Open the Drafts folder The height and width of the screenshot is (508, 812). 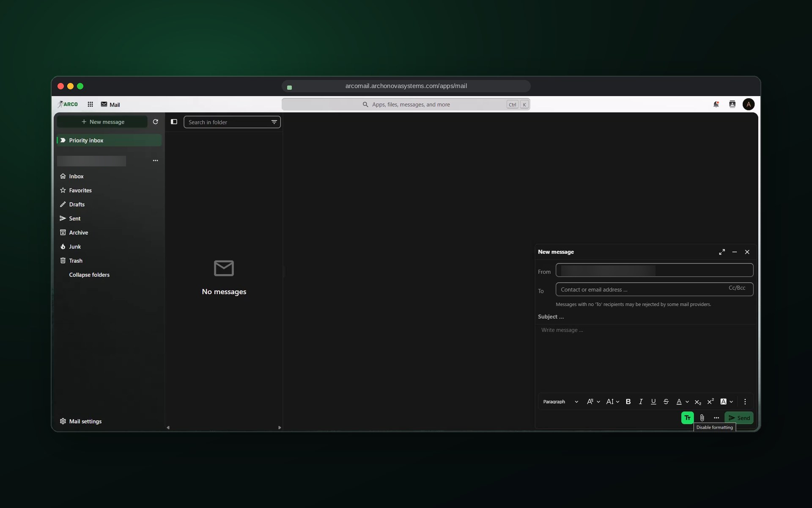coord(109,204)
